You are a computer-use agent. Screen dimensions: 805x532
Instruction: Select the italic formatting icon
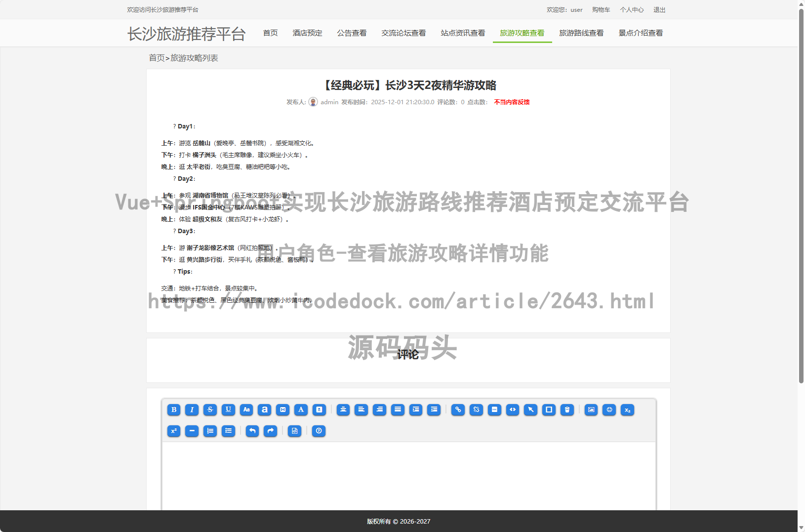[x=192, y=409]
